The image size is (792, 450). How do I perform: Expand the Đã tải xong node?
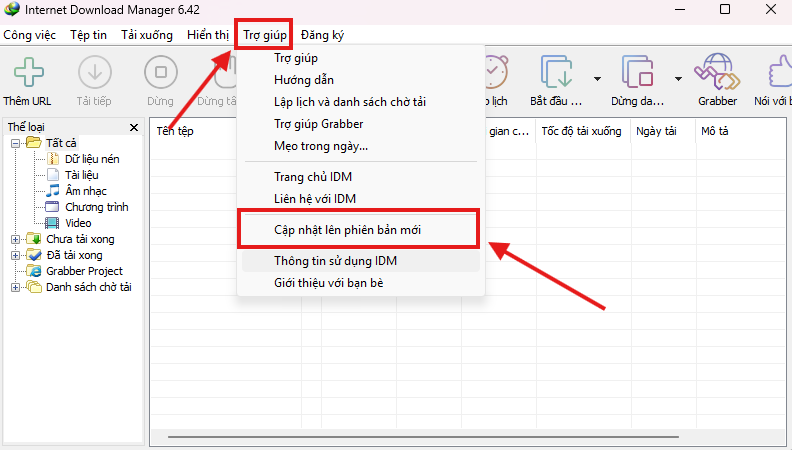coord(16,256)
